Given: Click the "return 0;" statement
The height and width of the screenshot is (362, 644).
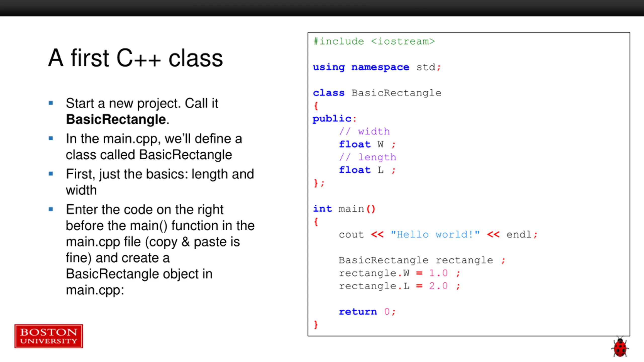Looking at the screenshot, I should click(x=367, y=312).
